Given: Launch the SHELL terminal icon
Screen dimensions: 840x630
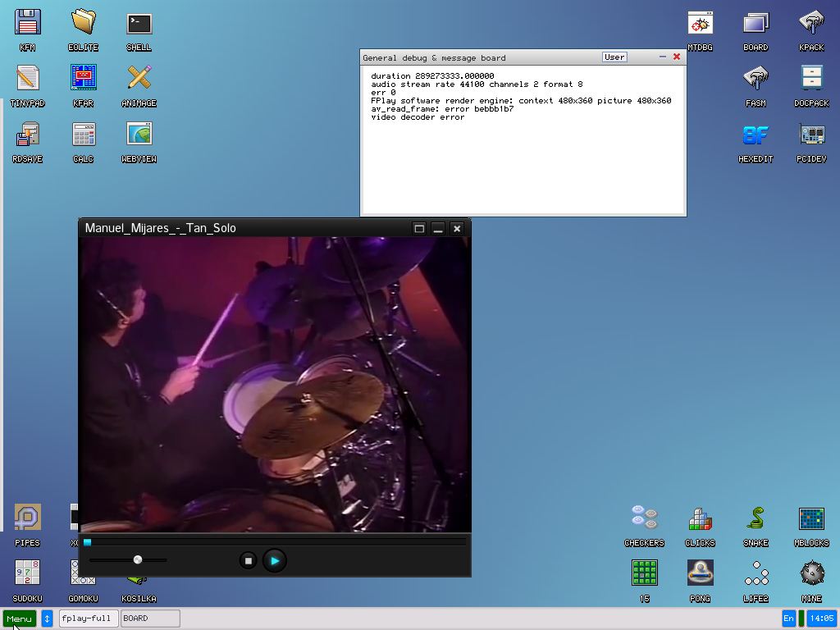Looking at the screenshot, I should pos(139,23).
